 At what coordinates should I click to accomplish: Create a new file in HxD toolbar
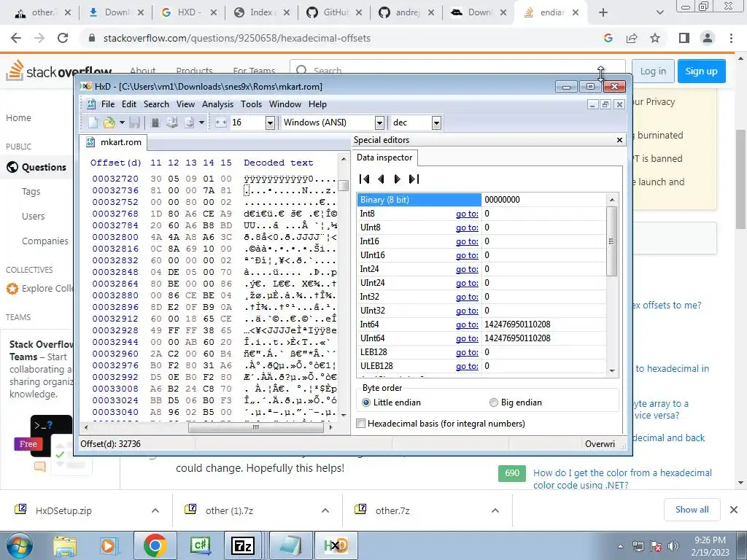(x=93, y=122)
